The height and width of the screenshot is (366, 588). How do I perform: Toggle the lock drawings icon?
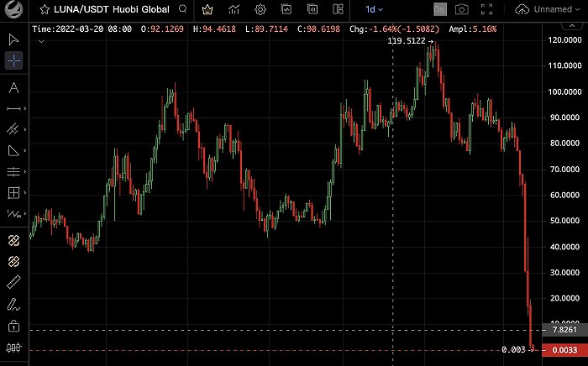13,326
